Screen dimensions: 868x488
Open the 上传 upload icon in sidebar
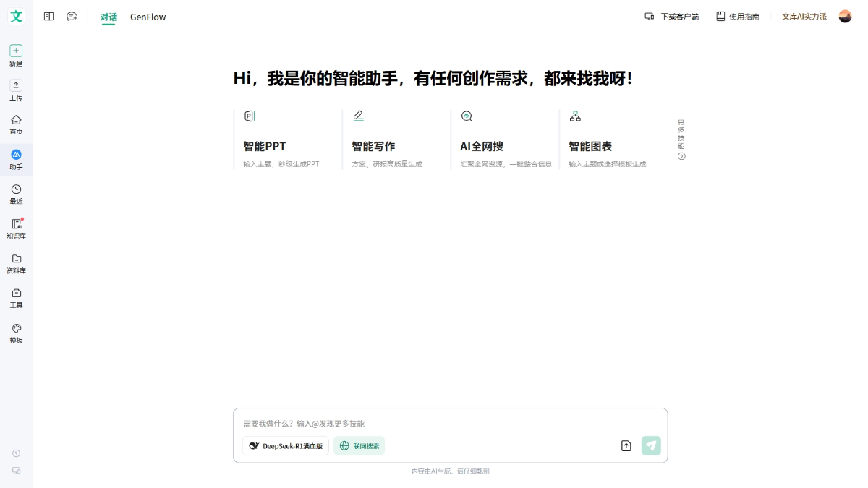click(x=16, y=85)
